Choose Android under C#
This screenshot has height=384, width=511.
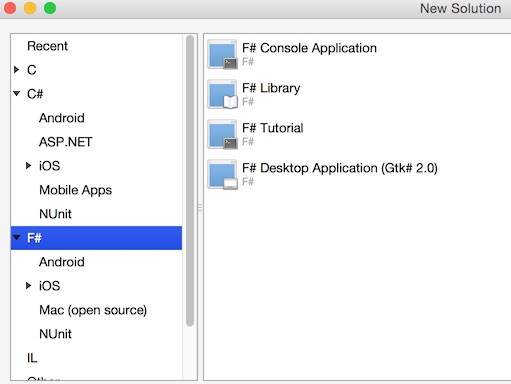(x=62, y=118)
